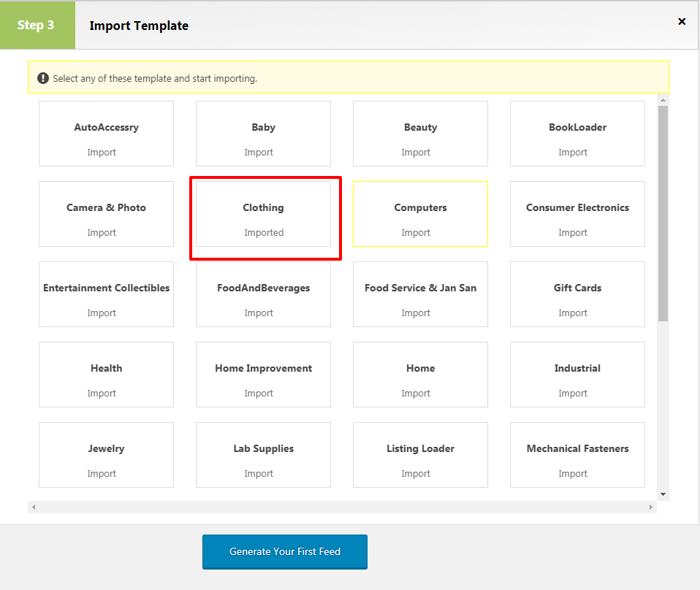Import the FoodAndBeverages template
Screen dimensions: 700x590
[x=259, y=313]
